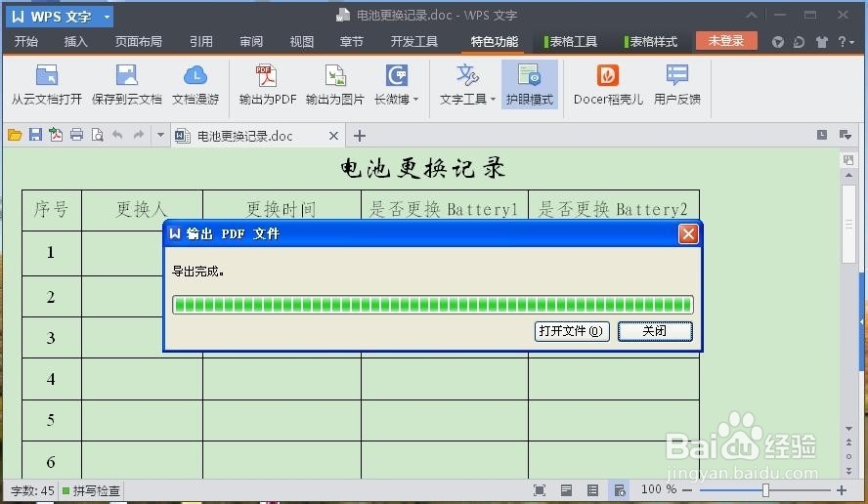Open the 长微博 long weibo tool

point(396,85)
